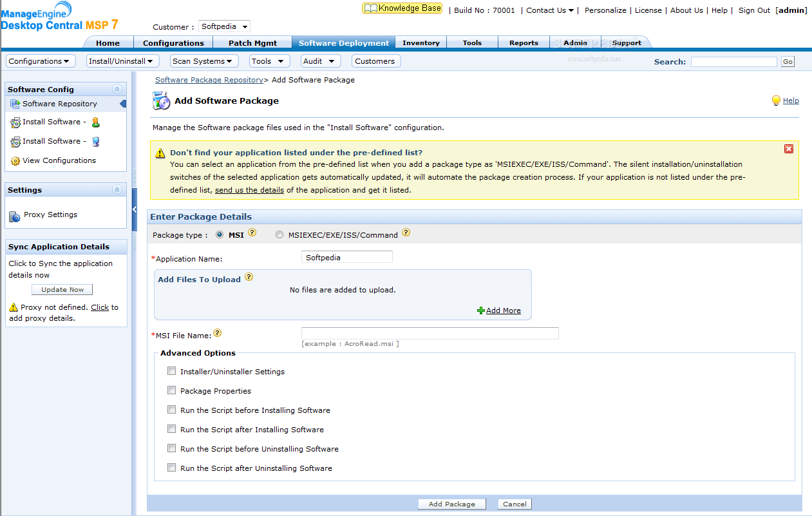Click the Personalize link
Image resolution: width=812 pixels, height=516 pixels.
click(605, 10)
